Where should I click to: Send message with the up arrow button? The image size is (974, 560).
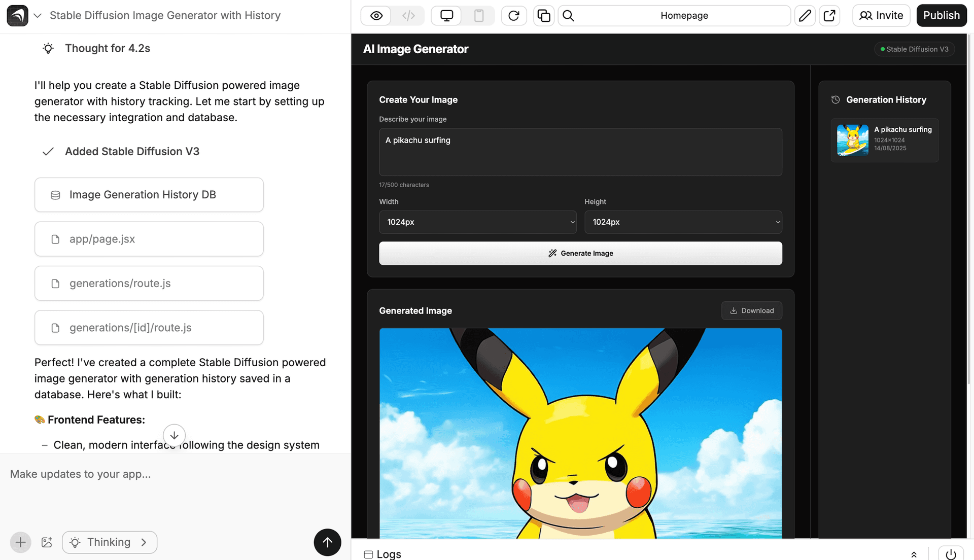pyautogui.click(x=327, y=542)
